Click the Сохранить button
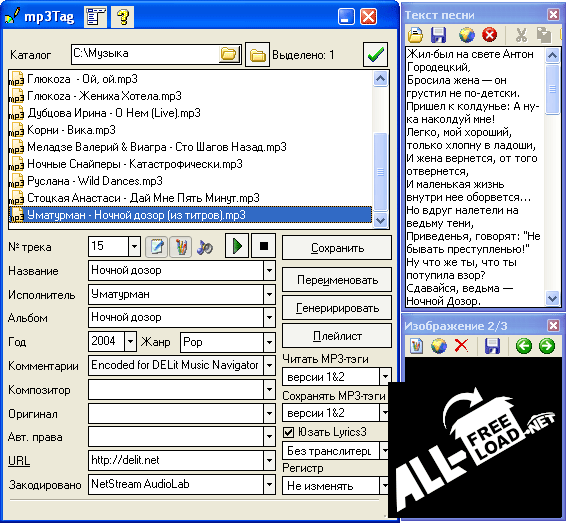The width and height of the screenshot is (566, 523). point(337,248)
